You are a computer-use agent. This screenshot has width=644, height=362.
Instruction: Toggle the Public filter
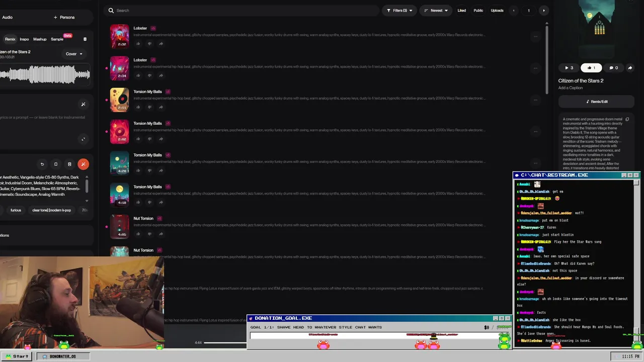[478, 10]
